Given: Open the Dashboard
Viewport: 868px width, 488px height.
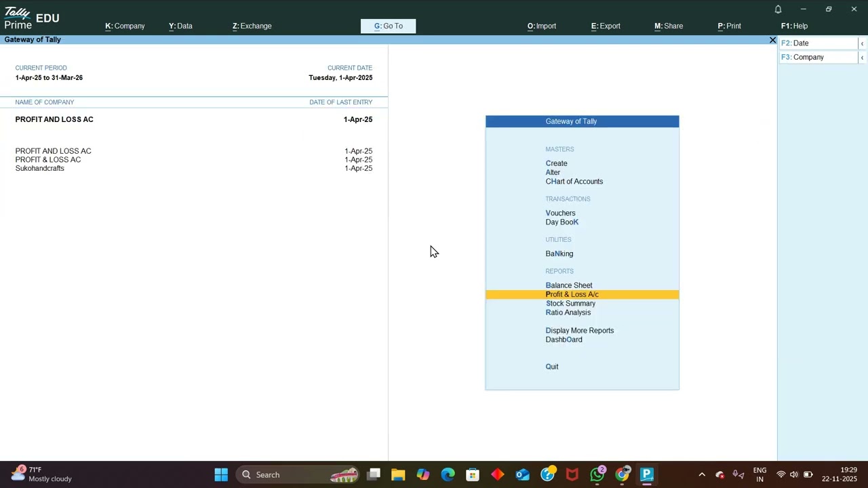Looking at the screenshot, I should [564, 340].
